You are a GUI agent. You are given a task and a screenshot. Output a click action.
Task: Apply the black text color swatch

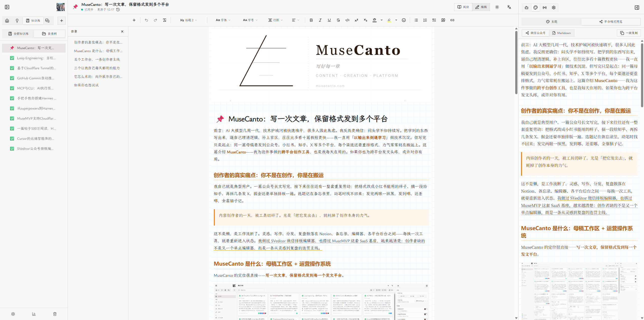click(375, 20)
